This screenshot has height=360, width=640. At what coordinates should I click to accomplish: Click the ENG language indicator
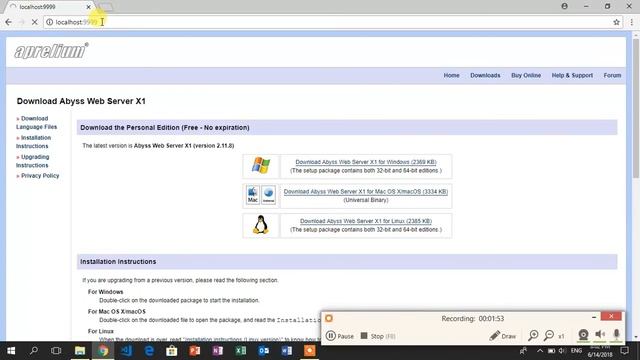pos(576,351)
